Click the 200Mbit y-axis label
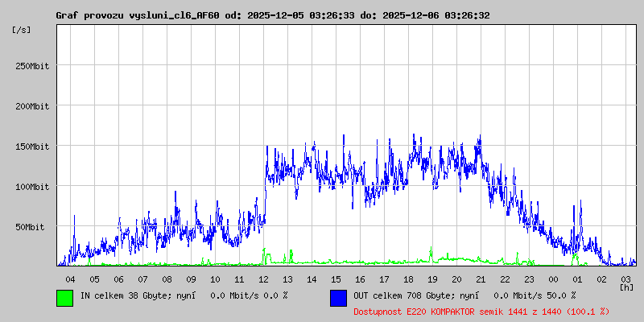644x322 pixels. [32, 106]
